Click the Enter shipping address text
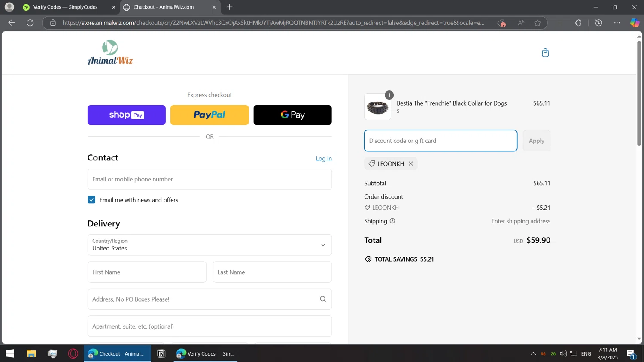Image resolution: width=644 pixels, height=362 pixels. coord(521,221)
